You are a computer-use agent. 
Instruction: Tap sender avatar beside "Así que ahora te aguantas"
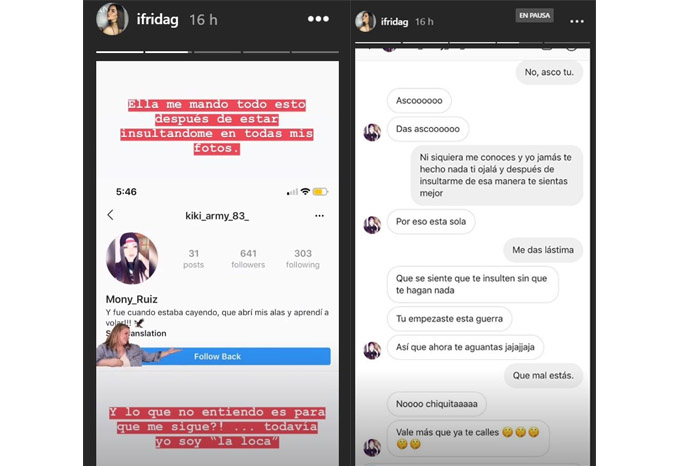click(x=372, y=350)
